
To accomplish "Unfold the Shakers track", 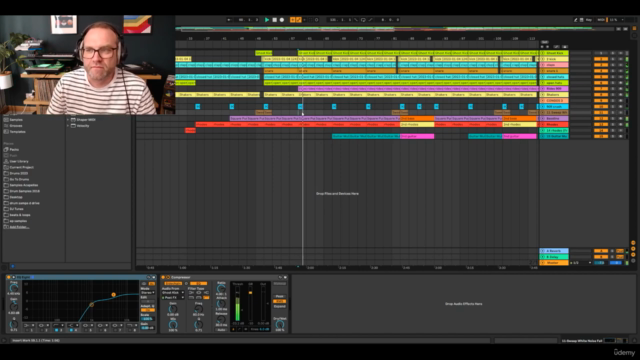I will (x=543, y=95).
